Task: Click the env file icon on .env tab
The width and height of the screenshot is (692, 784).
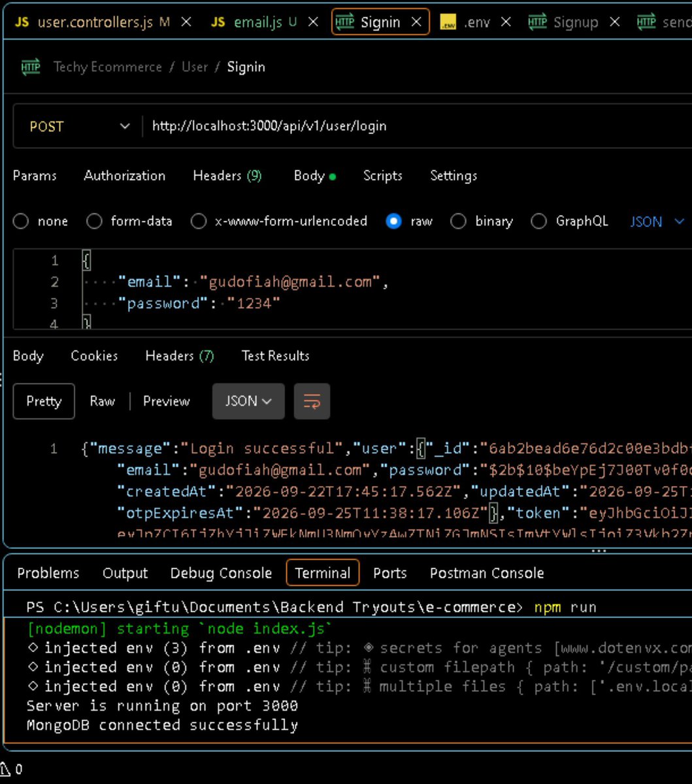Action: click(x=448, y=23)
